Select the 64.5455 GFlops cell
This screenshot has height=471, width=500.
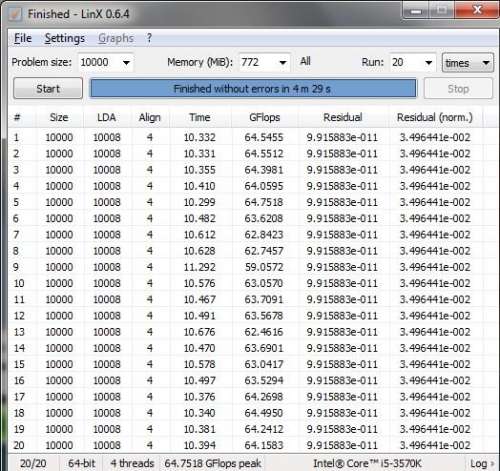pyautogui.click(x=264, y=137)
